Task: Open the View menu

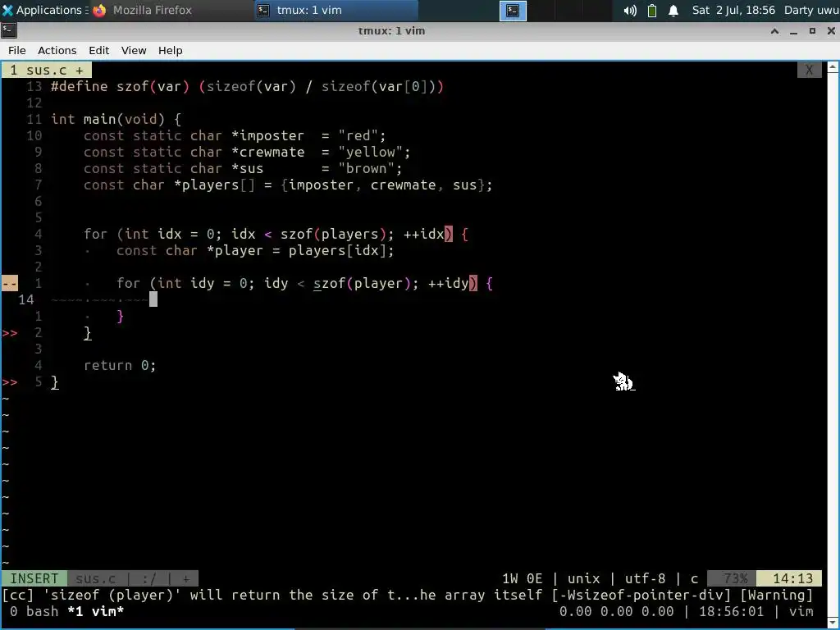Action: (x=134, y=50)
